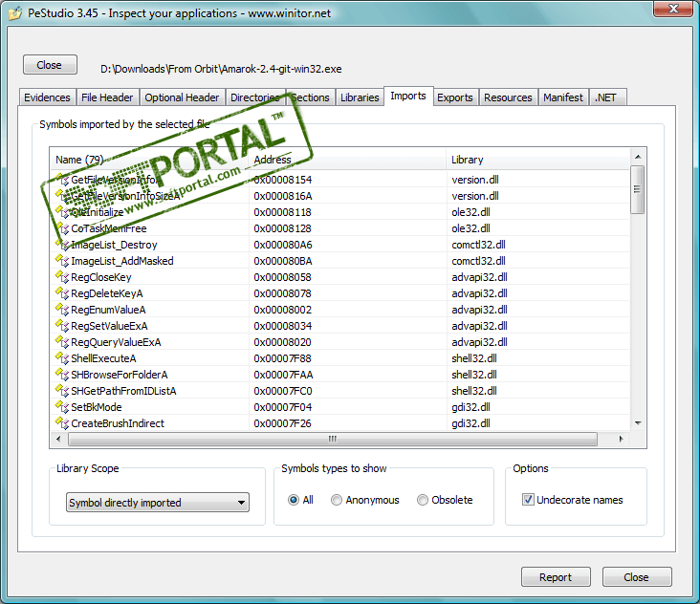Click the import icon beside RegQueryValueExA
The width and height of the screenshot is (700, 604).
(x=61, y=342)
